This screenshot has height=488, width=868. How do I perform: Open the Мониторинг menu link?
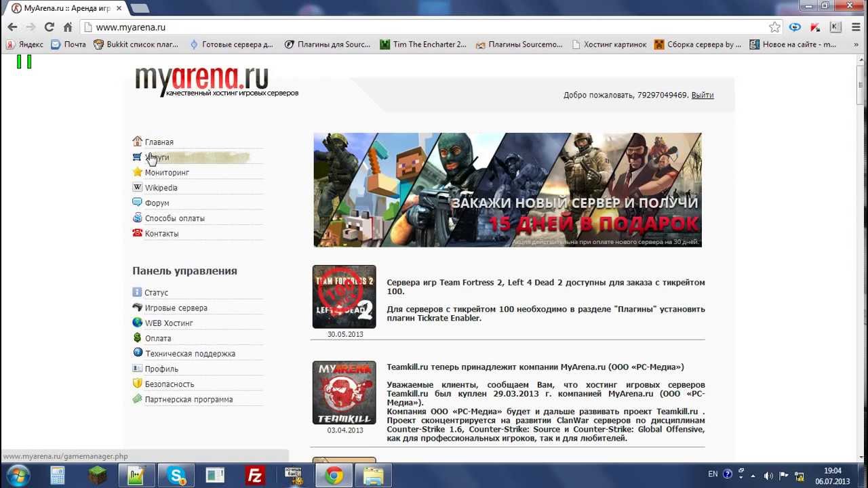click(167, 173)
